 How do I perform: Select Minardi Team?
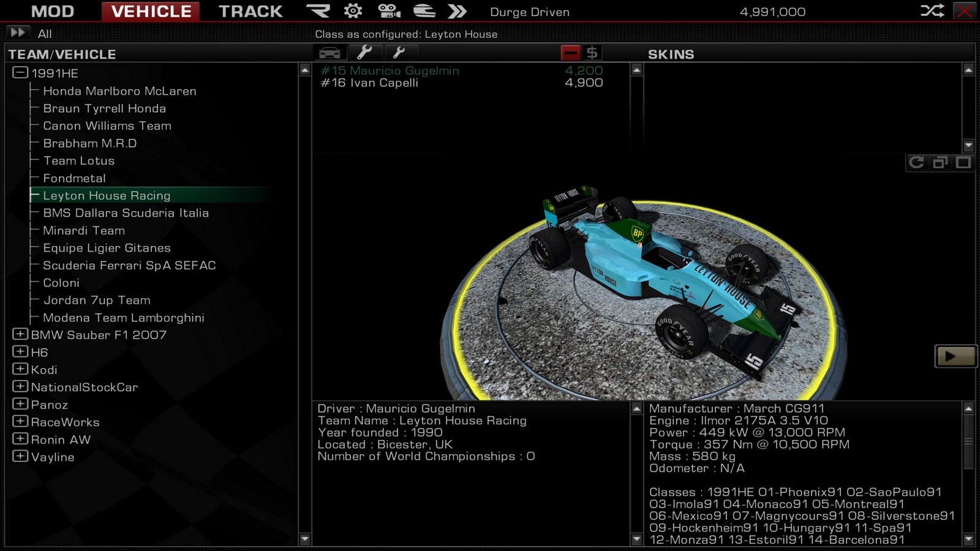84,231
